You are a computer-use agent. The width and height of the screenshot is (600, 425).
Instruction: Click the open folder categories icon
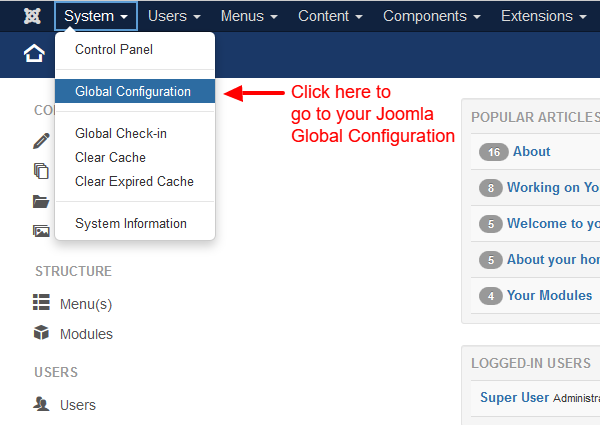point(41,201)
